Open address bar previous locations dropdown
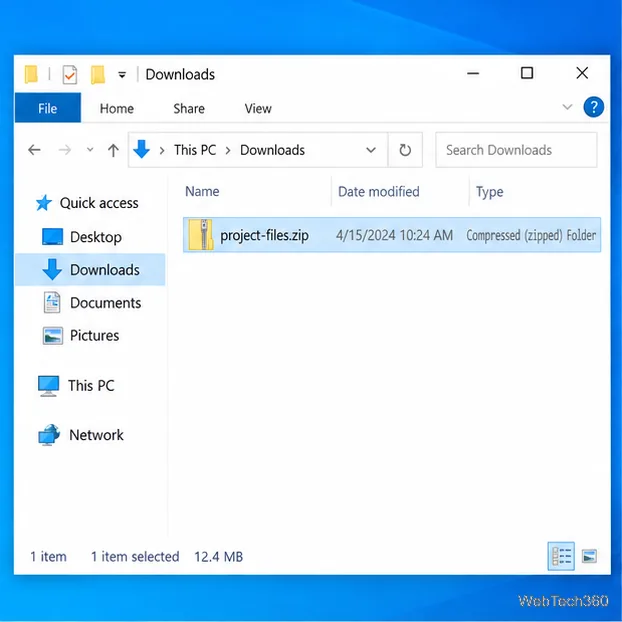 371,150
